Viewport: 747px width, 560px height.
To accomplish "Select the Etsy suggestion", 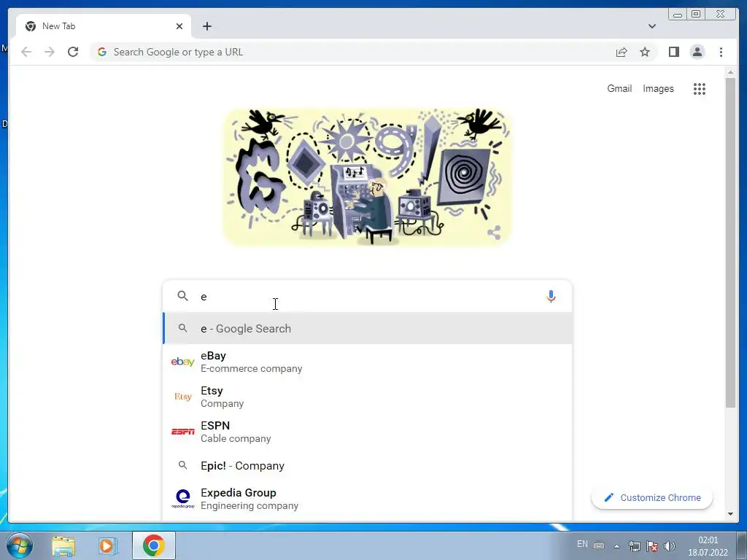I will tap(368, 397).
